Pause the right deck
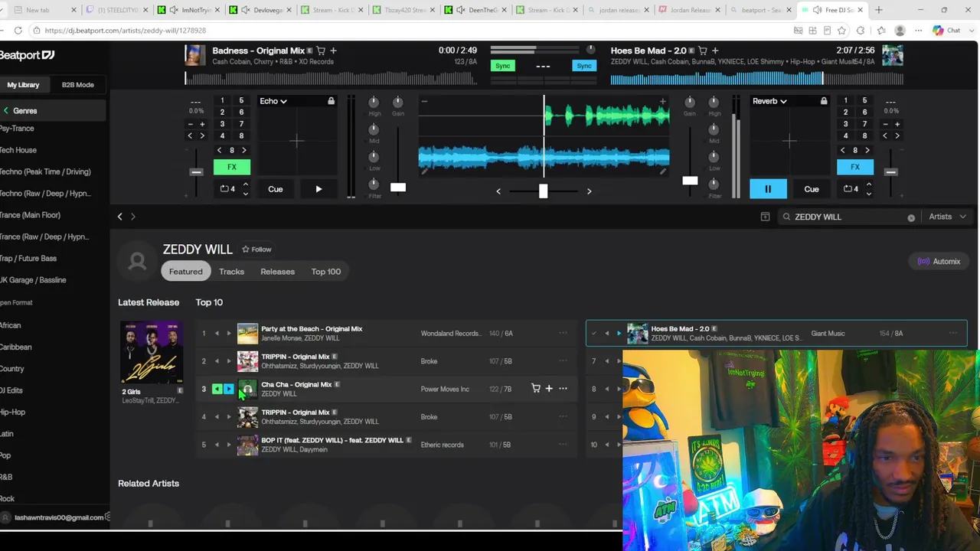 coord(768,189)
